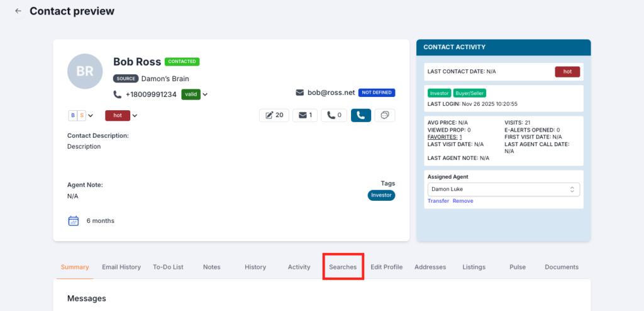Screen dimensions: 644x311
Task: Open the Pulse tab
Action: point(518,267)
